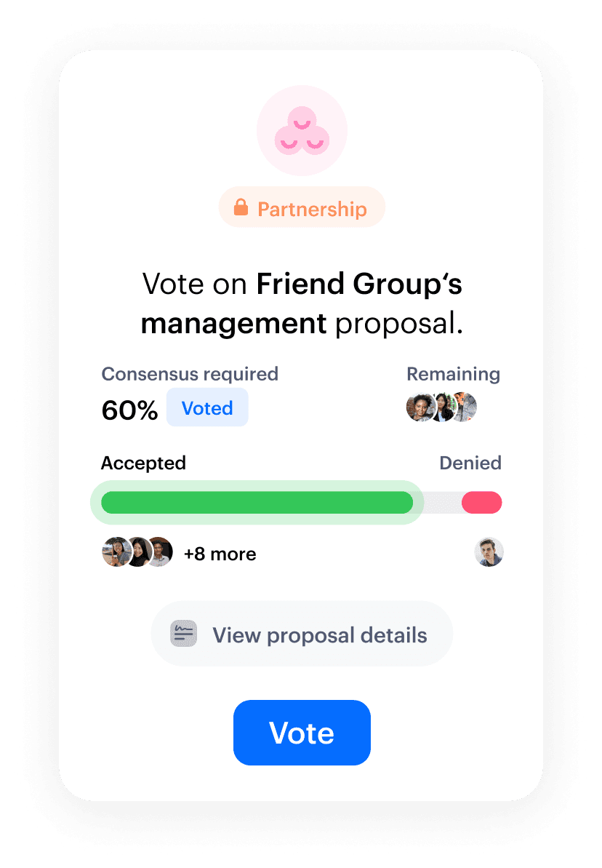Click third accepted voter avatar
Image resolution: width=602 pixels, height=868 pixels.
pos(161,552)
